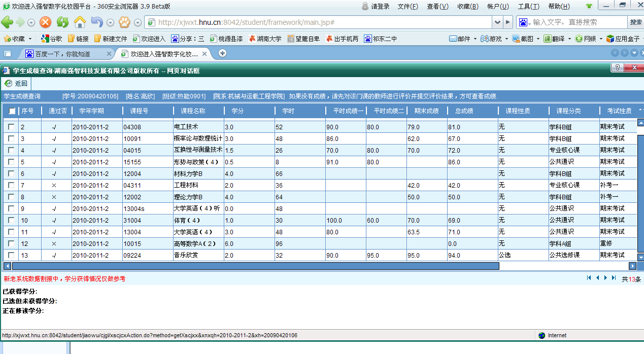
Task: Select the checkbox for row 13 音乐欣赏
Action: tap(11, 255)
